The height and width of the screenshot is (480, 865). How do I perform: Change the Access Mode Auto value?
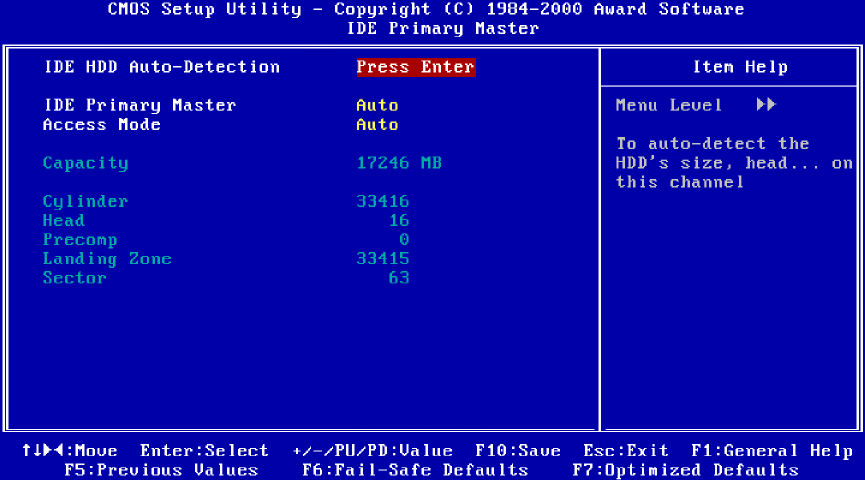[377, 125]
